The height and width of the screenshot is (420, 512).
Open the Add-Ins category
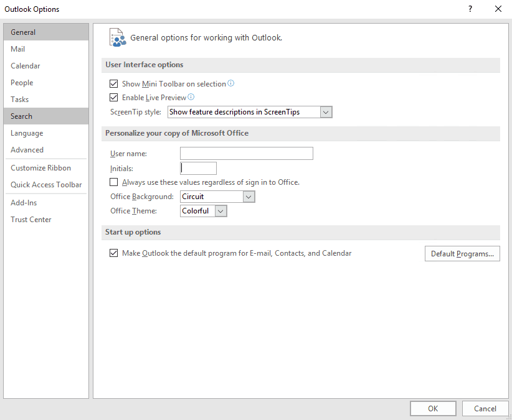(x=46, y=203)
